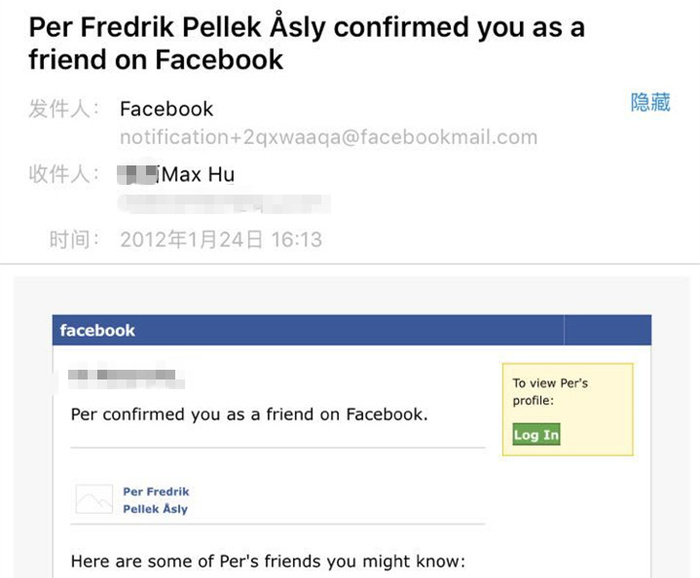Tap the 时间 time label
700x578 pixels.
tap(74, 240)
